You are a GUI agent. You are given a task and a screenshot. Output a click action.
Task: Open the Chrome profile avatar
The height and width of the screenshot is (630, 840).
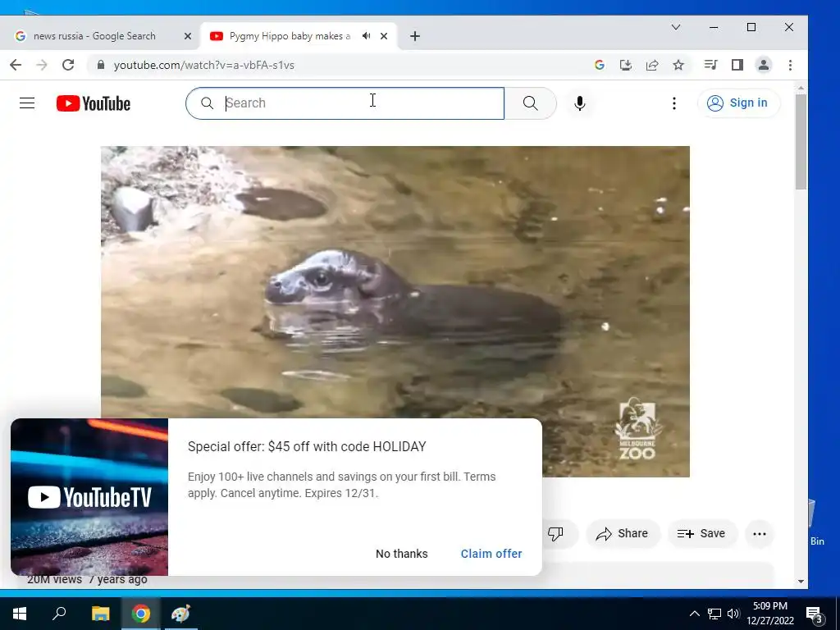click(x=764, y=65)
